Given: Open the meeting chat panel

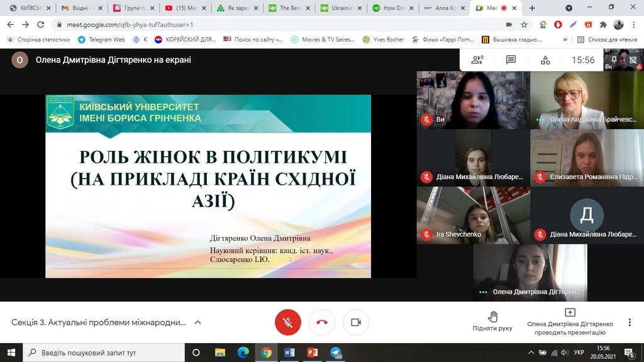Looking at the screenshot, I should click(x=511, y=60).
